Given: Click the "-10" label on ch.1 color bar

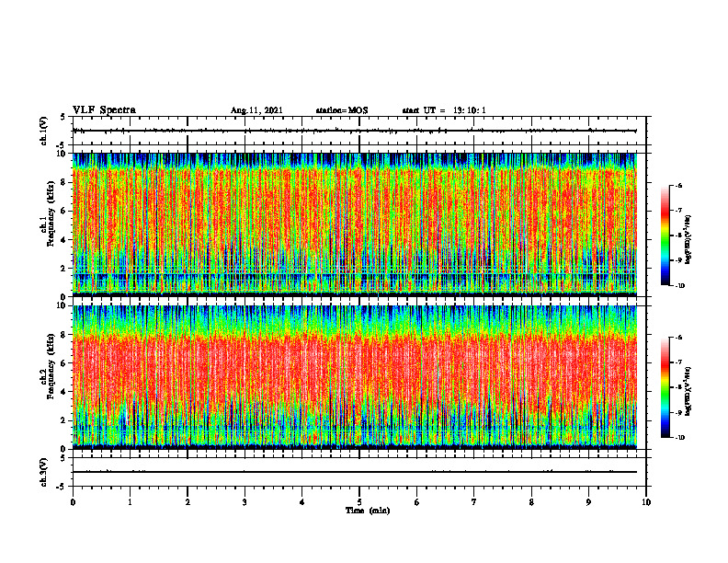Looking at the screenshot, I should tap(680, 286).
